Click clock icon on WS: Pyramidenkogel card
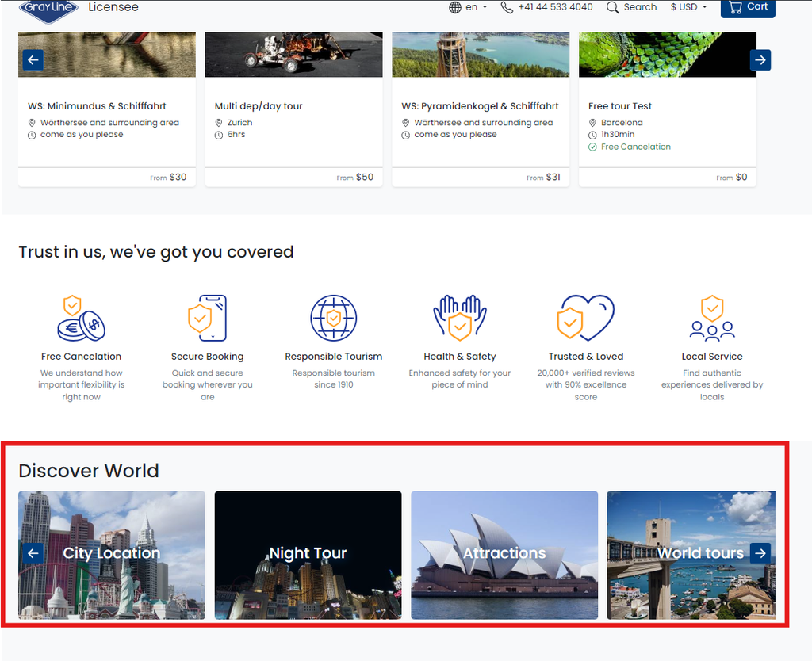812x661 pixels. (x=405, y=135)
